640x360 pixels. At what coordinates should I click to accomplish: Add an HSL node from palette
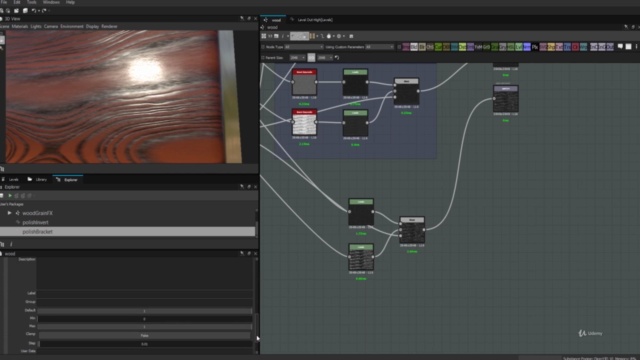(511, 47)
